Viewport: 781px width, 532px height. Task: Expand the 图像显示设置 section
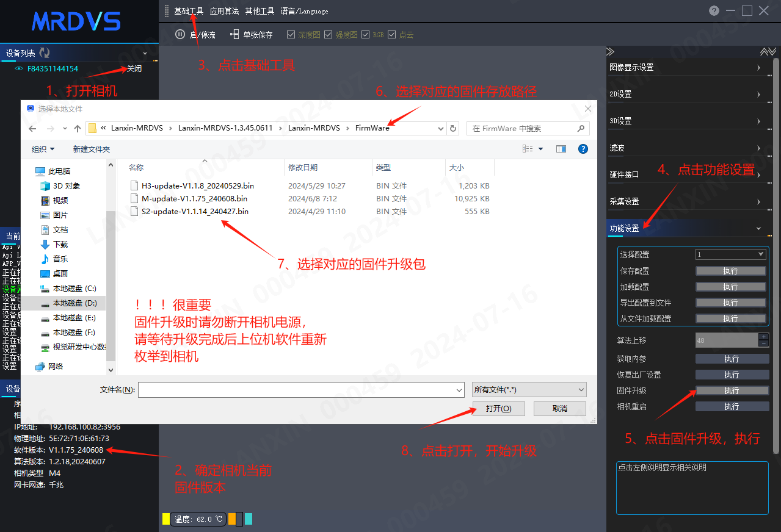tap(686, 68)
